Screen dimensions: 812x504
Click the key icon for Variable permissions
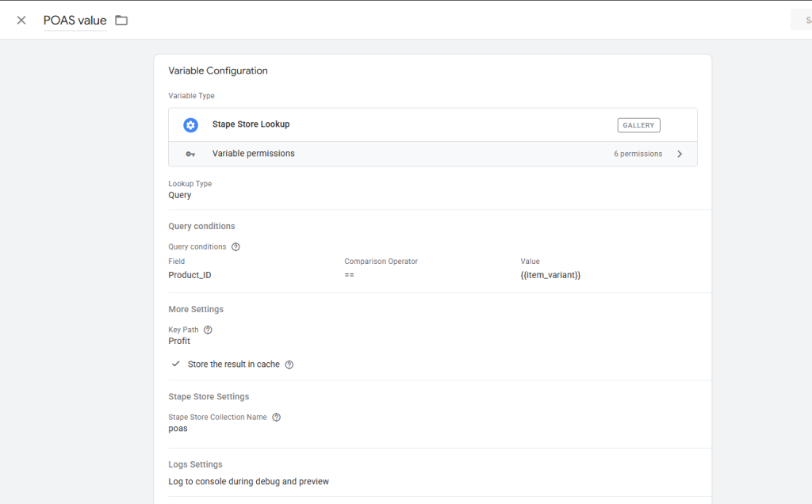(190, 154)
